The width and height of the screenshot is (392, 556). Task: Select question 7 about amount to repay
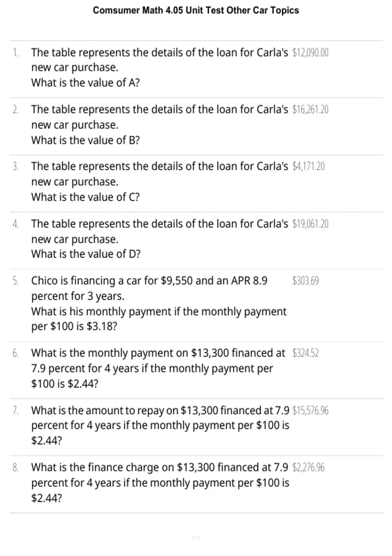coord(160,426)
